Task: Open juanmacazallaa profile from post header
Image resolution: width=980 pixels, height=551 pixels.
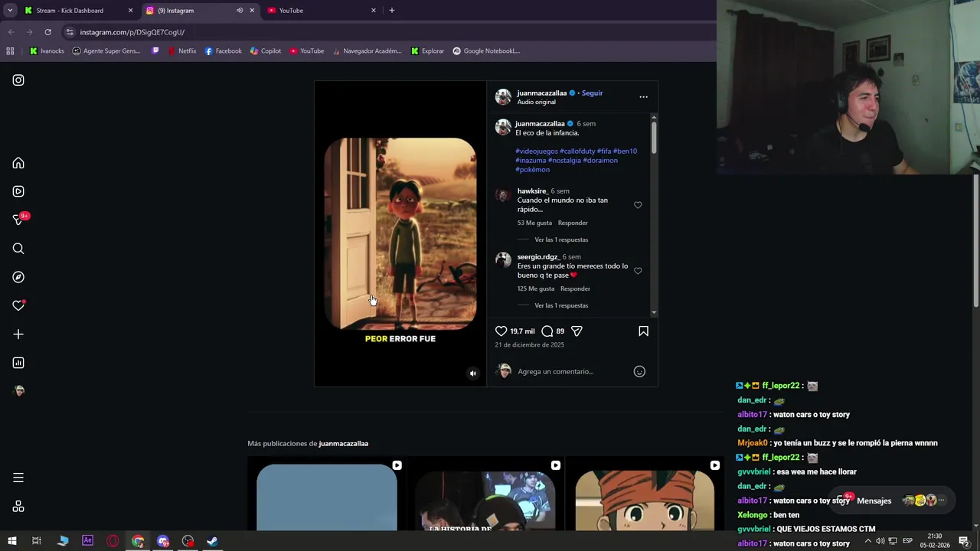Action: (x=541, y=93)
